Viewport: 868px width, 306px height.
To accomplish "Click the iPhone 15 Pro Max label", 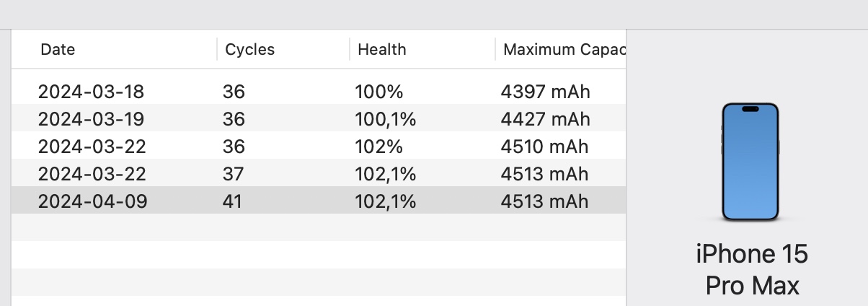I will click(x=752, y=269).
